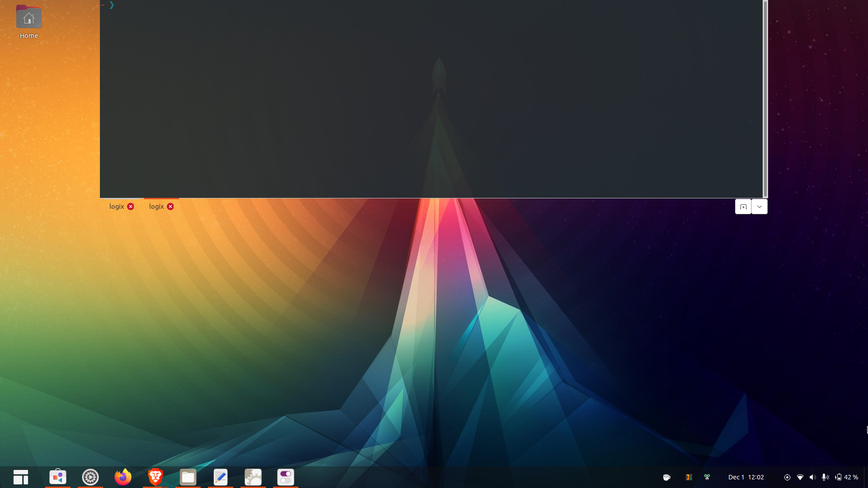Expand the new-tab chevron dropdown menu
This screenshot has height=488, width=868.
click(759, 206)
